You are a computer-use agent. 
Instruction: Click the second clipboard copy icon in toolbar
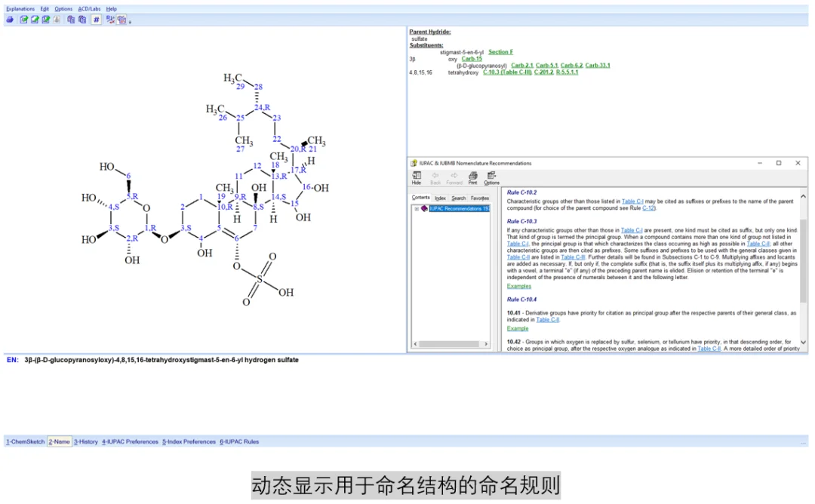coord(82,20)
